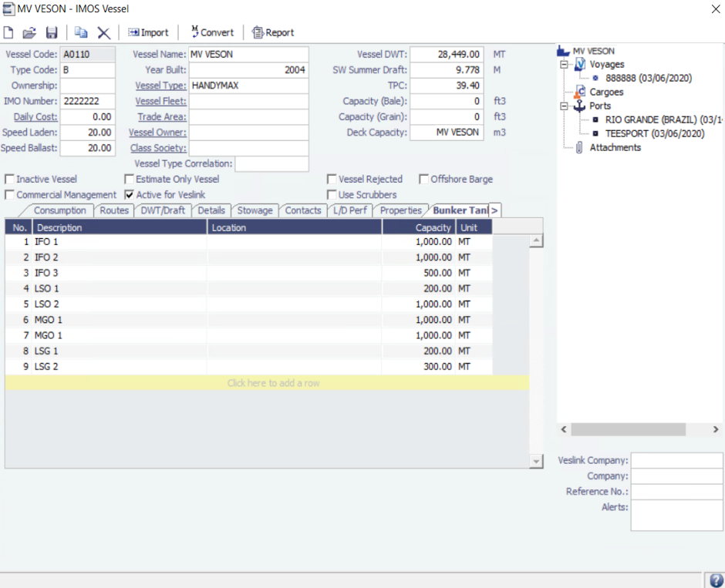Click the Import toolbar icon
Viewport: 725px width, 588px height.
tap(148, 32)
